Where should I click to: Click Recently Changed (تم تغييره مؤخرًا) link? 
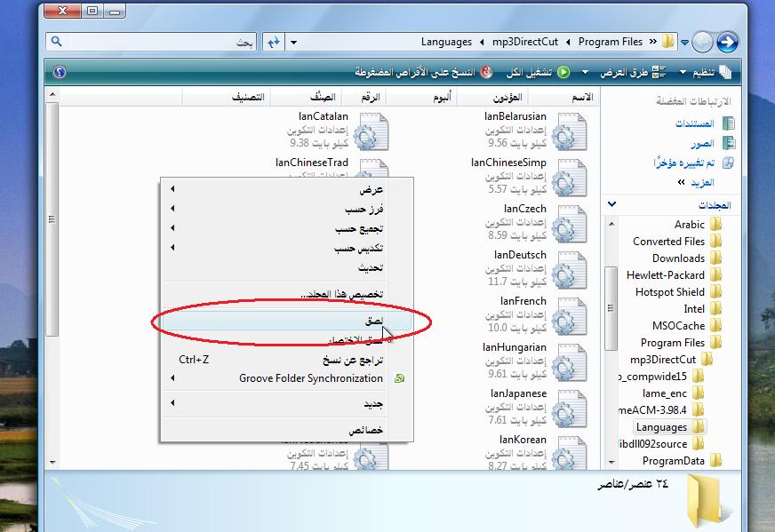point(684,163)
